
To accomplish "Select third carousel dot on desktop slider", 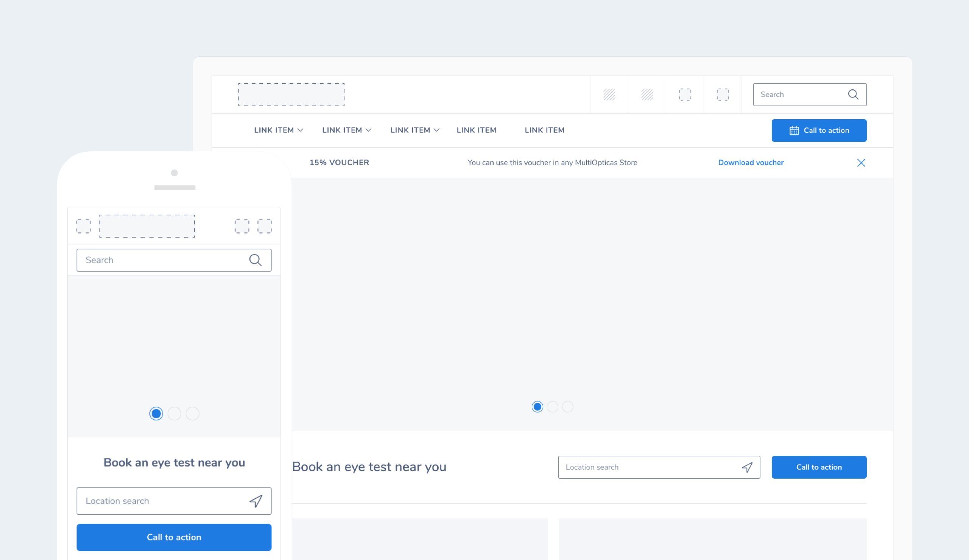I will (567, 407).
